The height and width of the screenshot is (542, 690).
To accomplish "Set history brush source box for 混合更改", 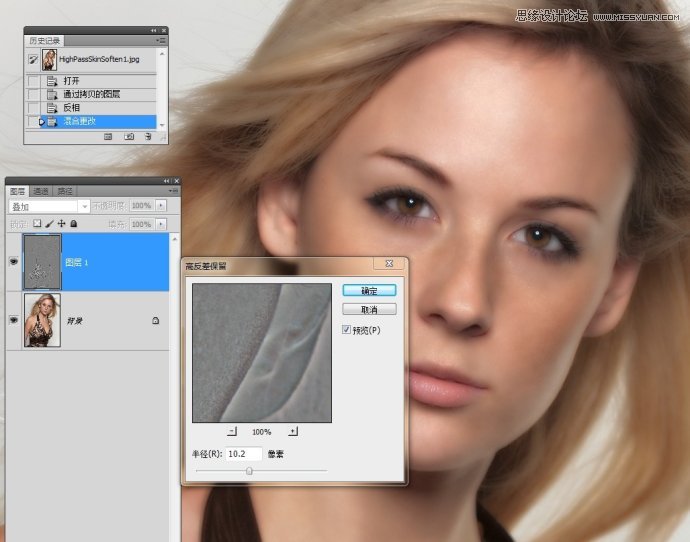I will (33, 121).
